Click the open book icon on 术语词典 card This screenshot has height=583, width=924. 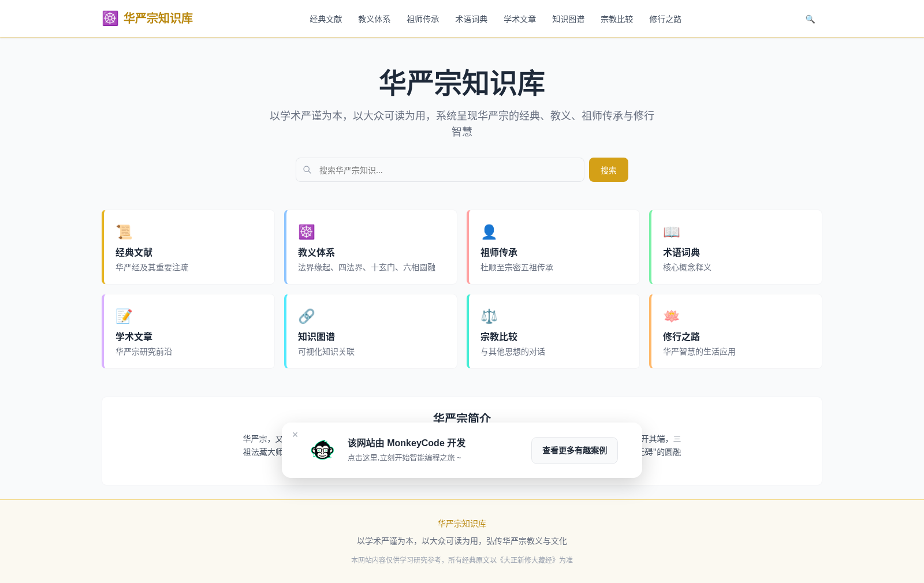[672, 232]
